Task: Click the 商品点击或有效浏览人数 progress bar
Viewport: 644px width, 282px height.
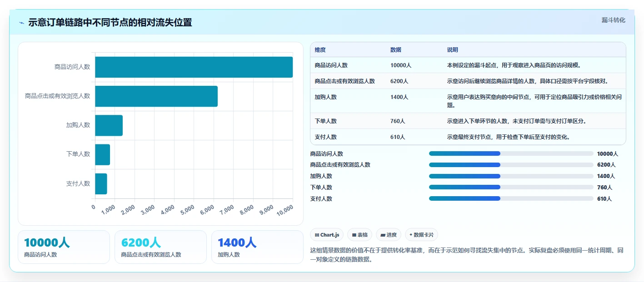Action: click(511, 165)
